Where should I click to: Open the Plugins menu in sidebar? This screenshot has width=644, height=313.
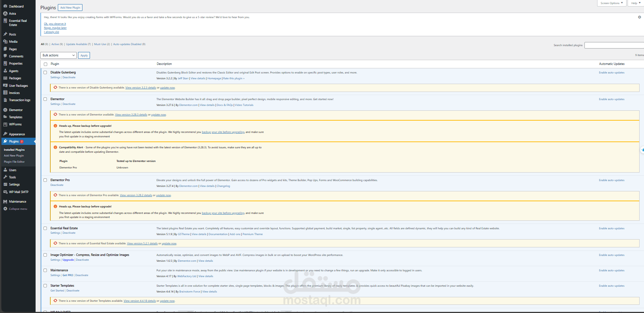(x=18, y=141)
